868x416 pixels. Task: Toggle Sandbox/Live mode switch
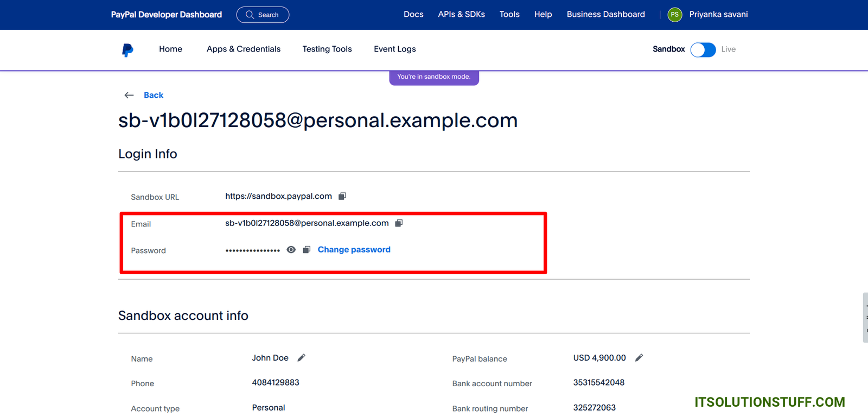click(703, 49)
